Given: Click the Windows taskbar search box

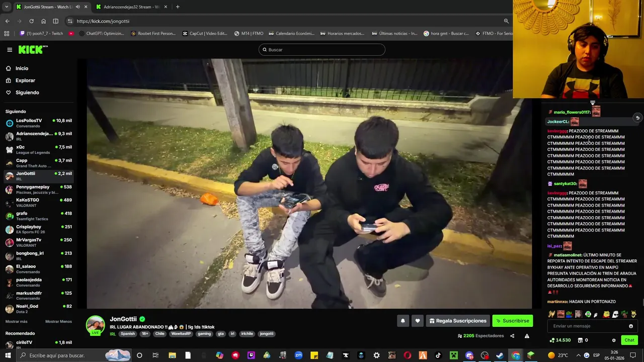Looking at the screenshot, I should pyautogui.click(x=74, y=355).
